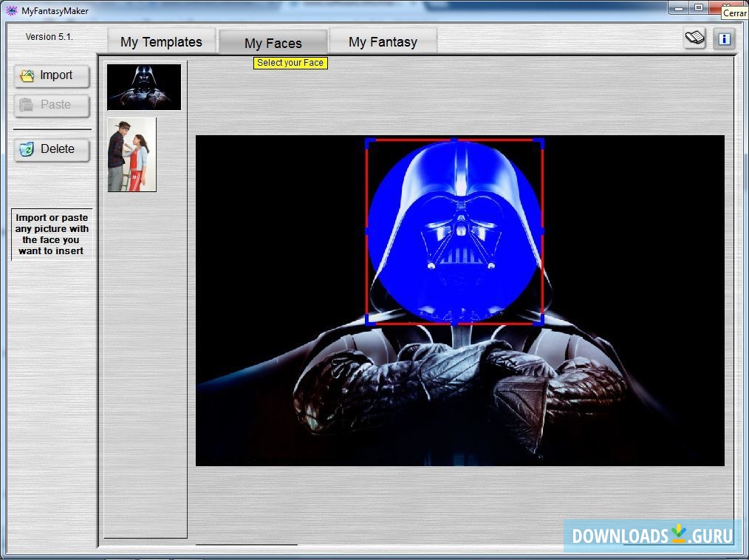The image size is (749, 560).
Task: Click the Delete button
Action: [x=52, y=149]
